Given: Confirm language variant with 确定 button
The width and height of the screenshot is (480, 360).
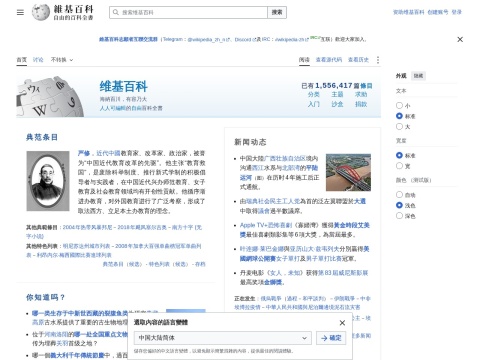Looking at the screenshot, I should tap(331, 338).
